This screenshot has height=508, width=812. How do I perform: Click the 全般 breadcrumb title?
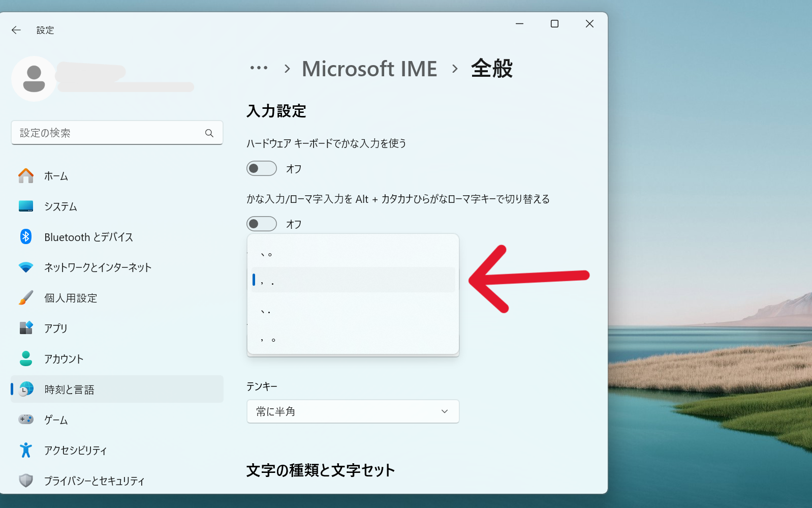[x=492, y=69]
